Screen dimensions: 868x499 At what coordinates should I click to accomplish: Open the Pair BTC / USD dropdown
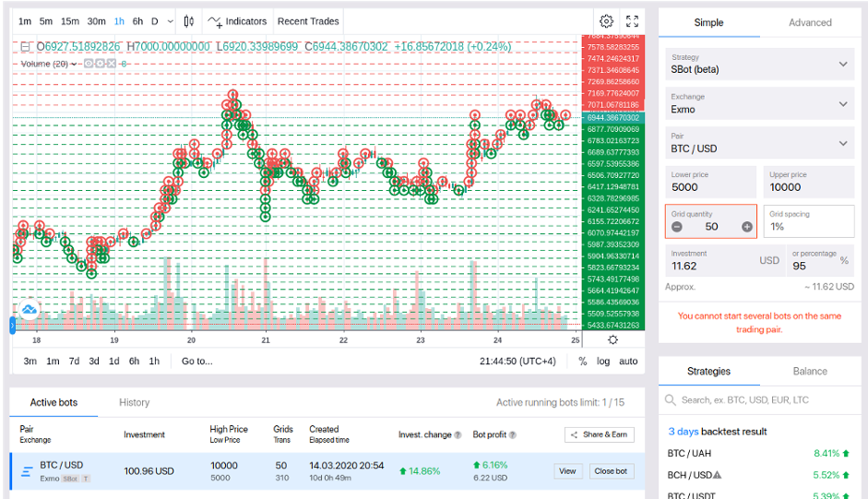(x=759, y=144)
